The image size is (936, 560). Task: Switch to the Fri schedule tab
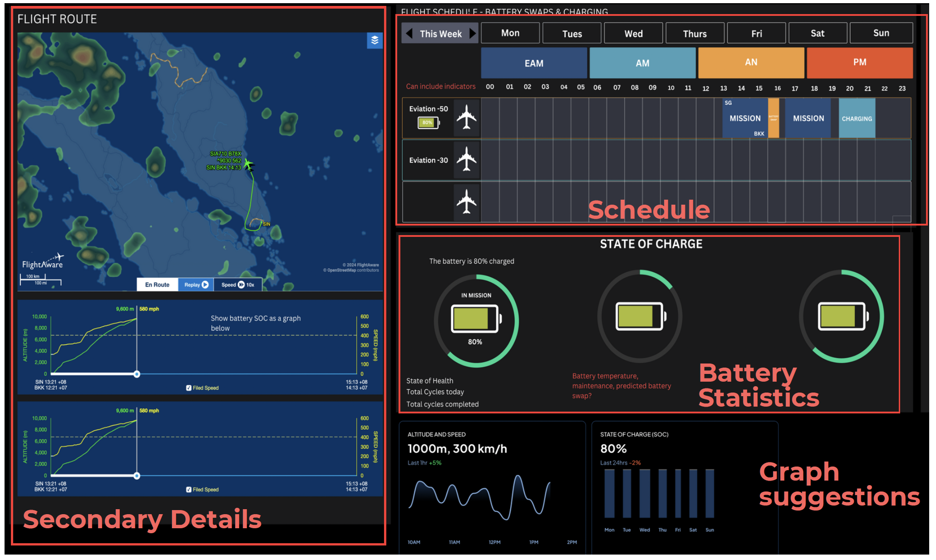[756, 33]
